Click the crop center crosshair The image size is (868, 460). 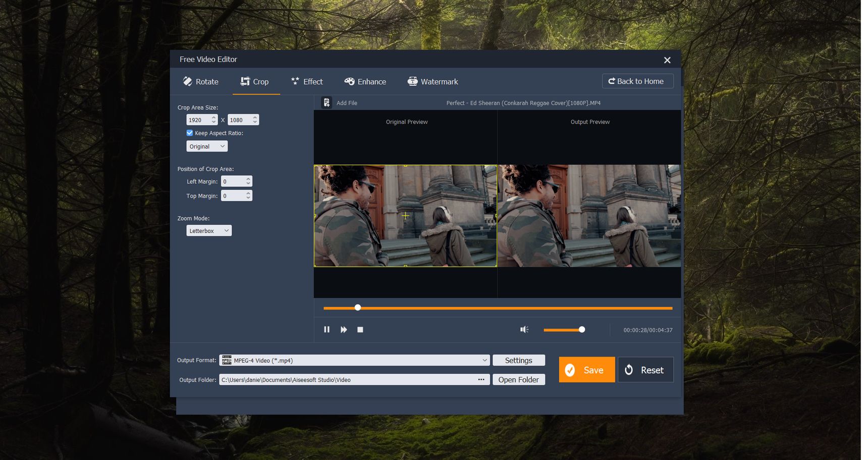click(x=405, y=216)
